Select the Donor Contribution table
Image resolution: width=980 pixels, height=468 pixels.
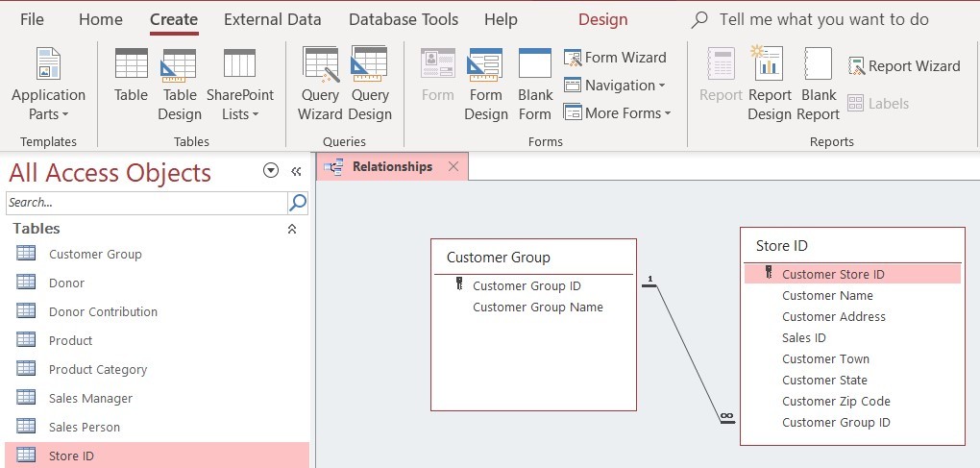click(x=103, y=311)
